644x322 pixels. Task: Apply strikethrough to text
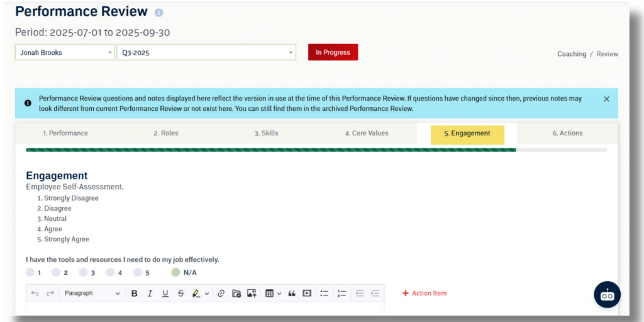click(x=181, y=293)
